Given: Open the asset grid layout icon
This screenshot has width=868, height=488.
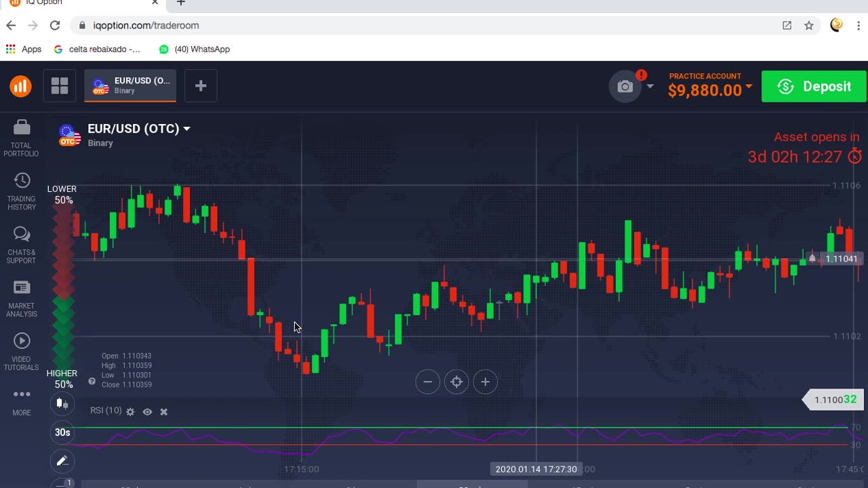Looking at the screenshot, I should pos(60,86).
